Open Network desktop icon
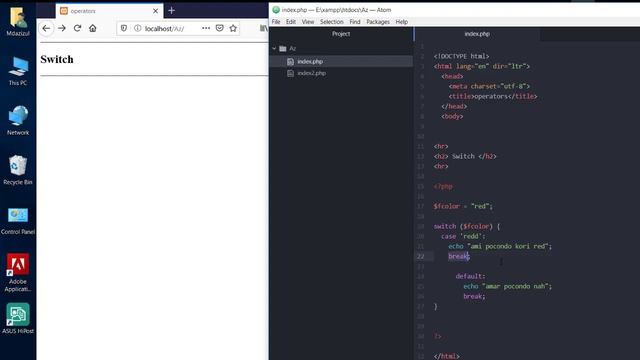 (18, 120)
